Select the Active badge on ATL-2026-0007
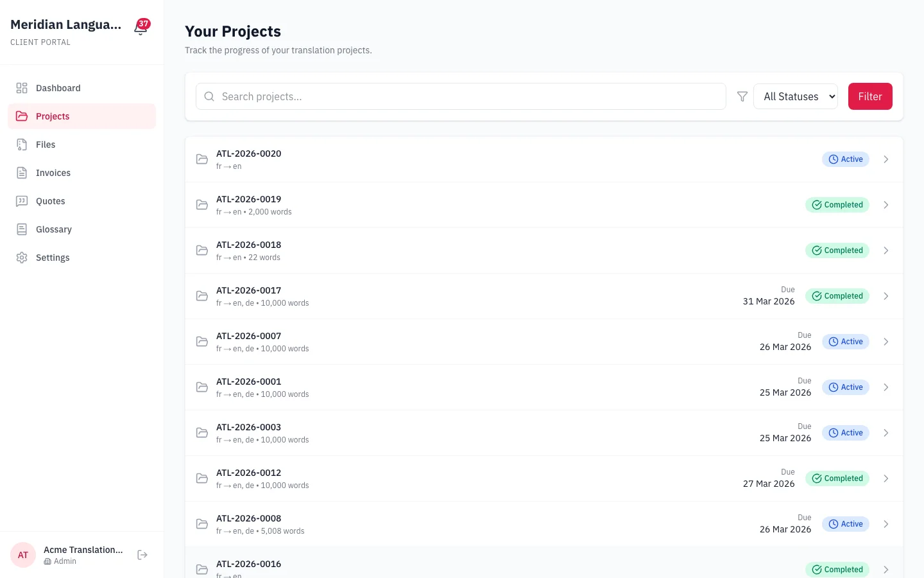924x578 pixels. (845, 341)
